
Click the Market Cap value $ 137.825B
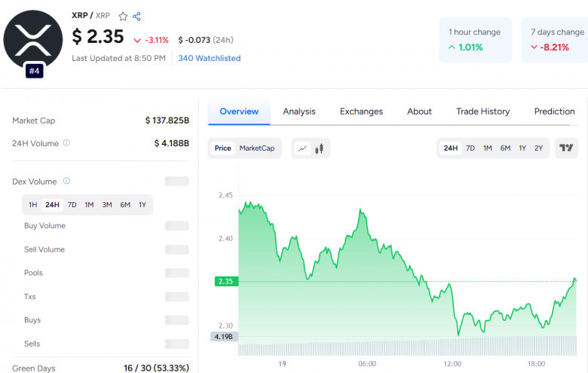(x=167, y=121)
